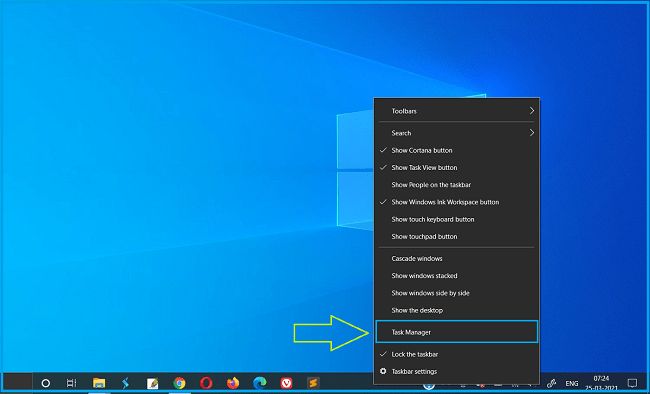The image size is (650, 394).
Task: Click the Search menu label
Action: click(x=401, y=133)
